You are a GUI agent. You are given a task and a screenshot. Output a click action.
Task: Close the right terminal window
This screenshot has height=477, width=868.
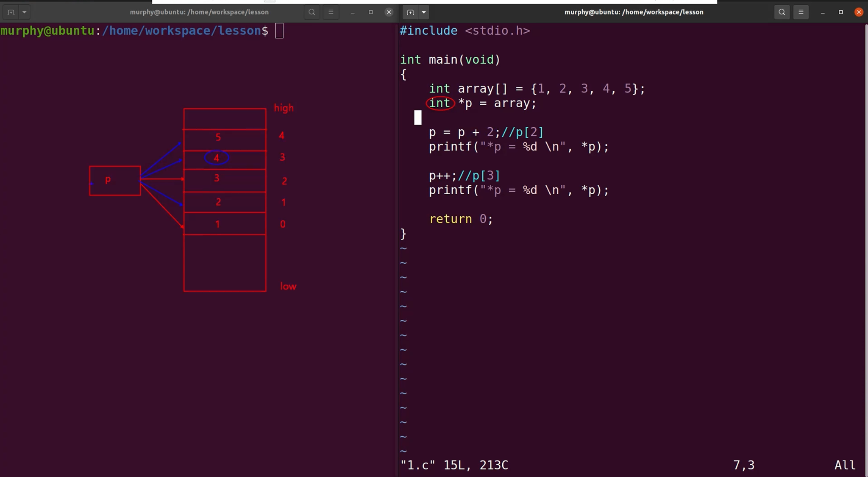pos(859,12)
